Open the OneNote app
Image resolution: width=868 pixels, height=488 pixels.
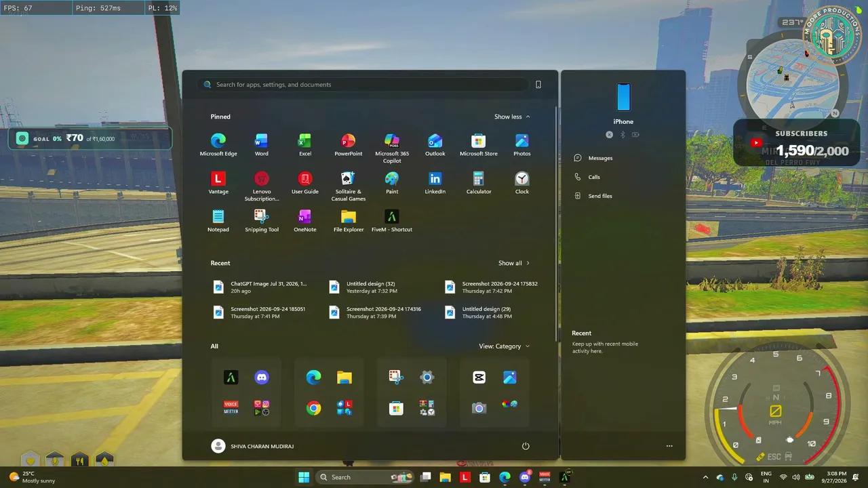[x=305, y=221]
